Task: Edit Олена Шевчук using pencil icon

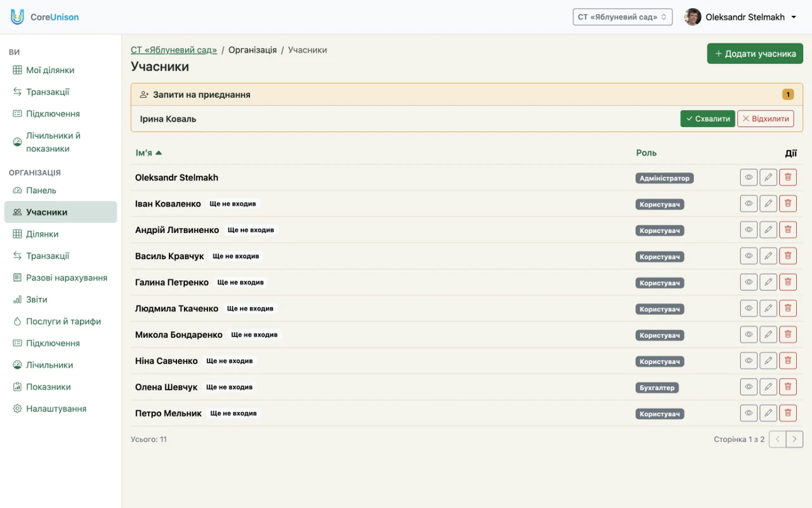Action: 768,387
